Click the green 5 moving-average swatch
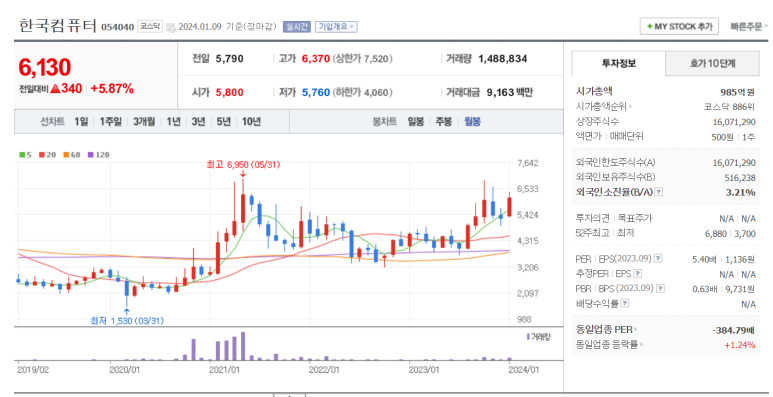The width and height of the screenshot is (773, 397). coord(22,155)
